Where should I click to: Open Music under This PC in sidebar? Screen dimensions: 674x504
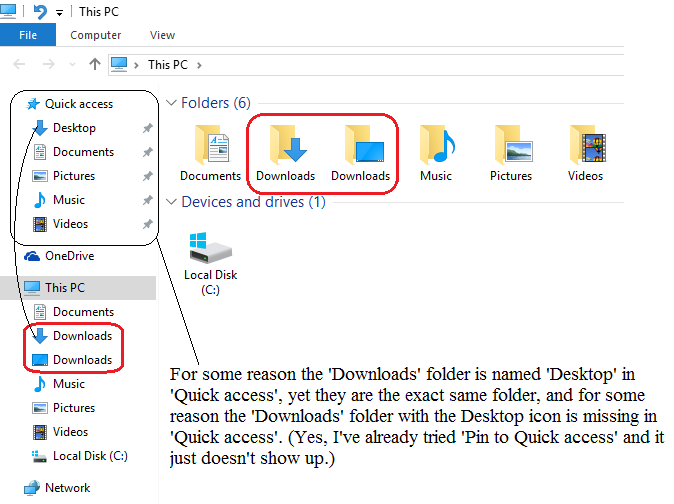coord(68,384)
